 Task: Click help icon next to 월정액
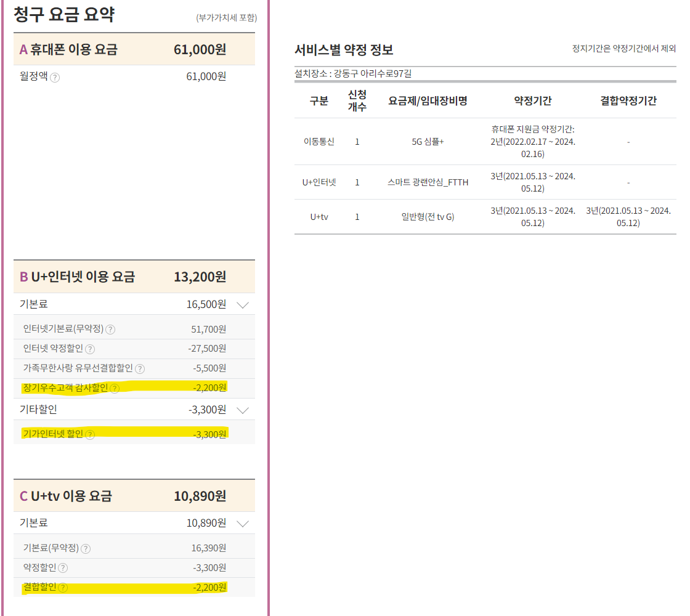point(55,77)
